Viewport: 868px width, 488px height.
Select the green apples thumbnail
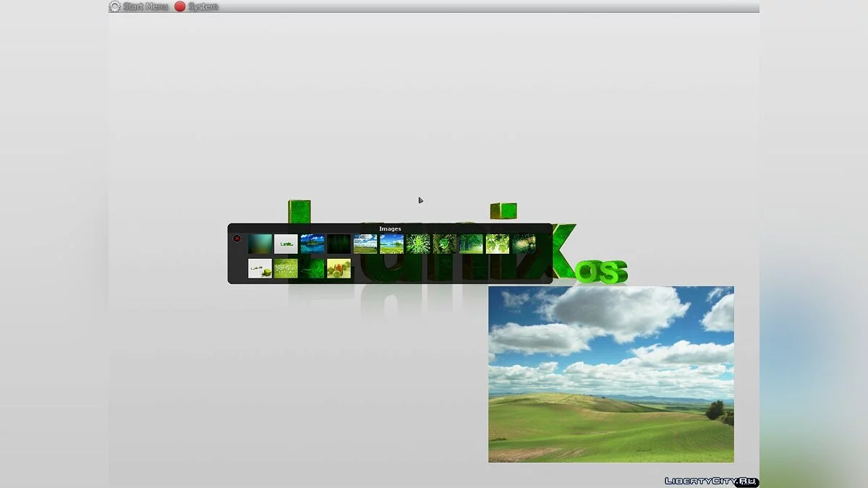tap(339, 269)
